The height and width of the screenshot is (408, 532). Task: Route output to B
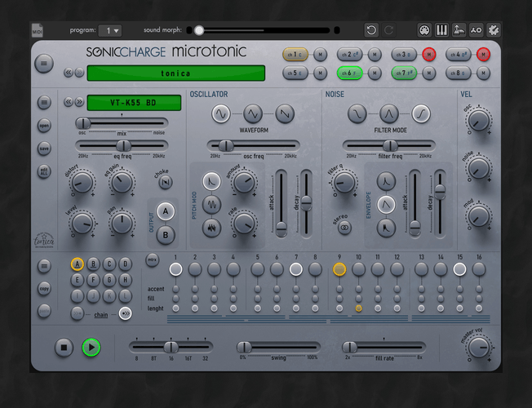click(x=166, y=235)
